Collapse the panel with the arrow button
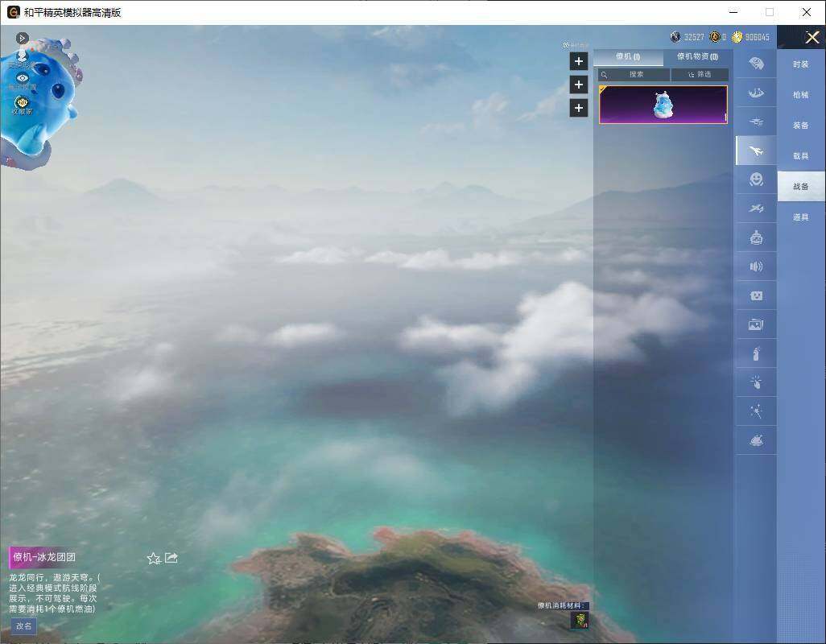The height and width of the screenshot is (644, 826). click(22, 38)
